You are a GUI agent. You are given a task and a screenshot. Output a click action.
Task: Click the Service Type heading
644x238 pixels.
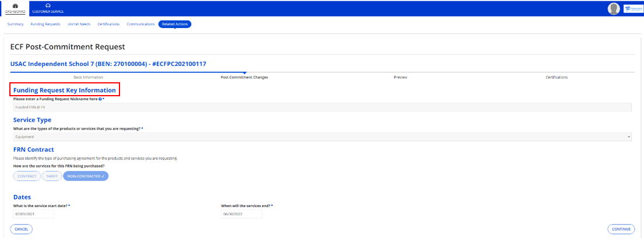(32, 120)
